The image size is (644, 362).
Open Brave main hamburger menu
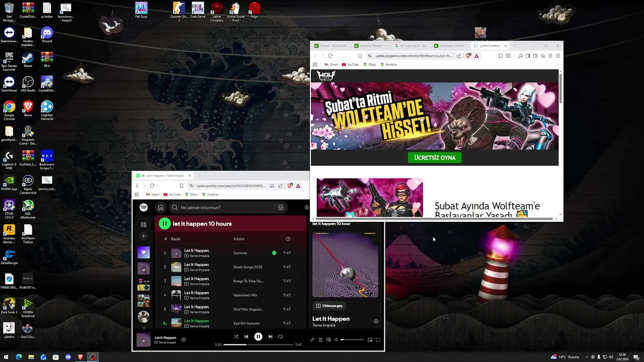point(558,56)
